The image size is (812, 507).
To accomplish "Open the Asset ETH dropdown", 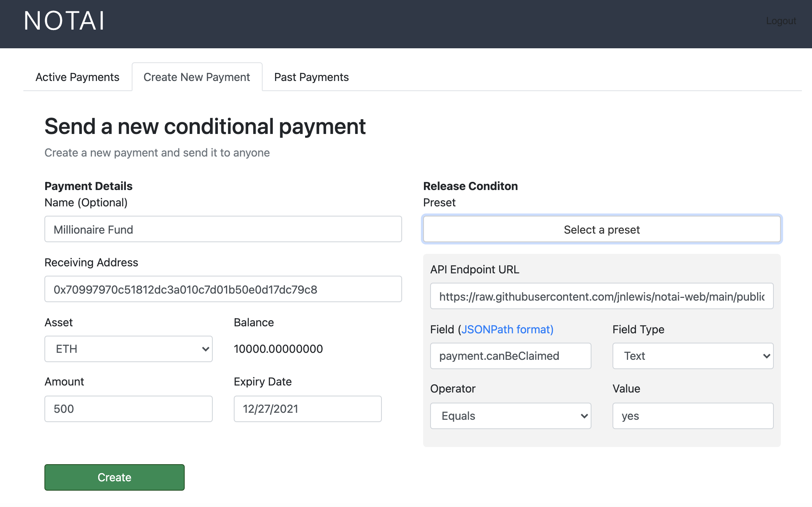I will [x=128, y=349].
